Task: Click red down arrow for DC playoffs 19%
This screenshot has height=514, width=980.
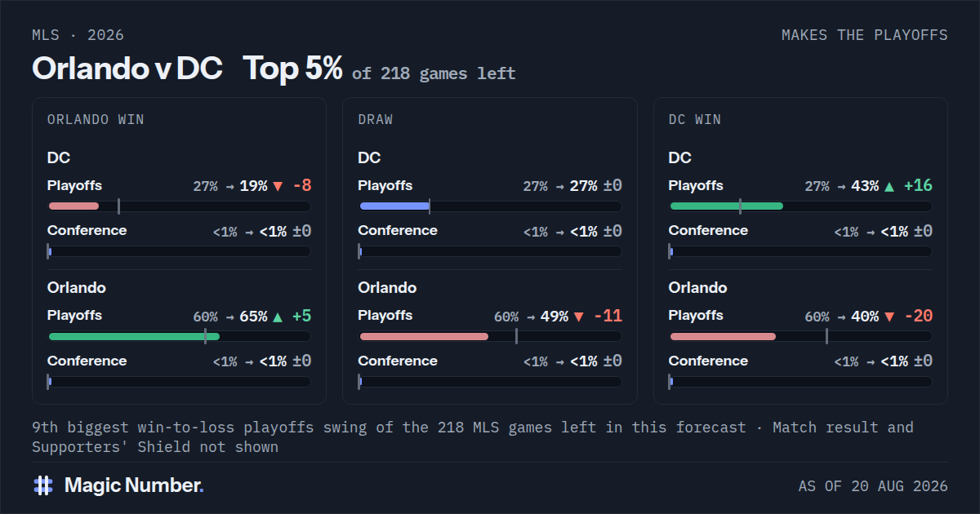Action: (x=278, y=186)
